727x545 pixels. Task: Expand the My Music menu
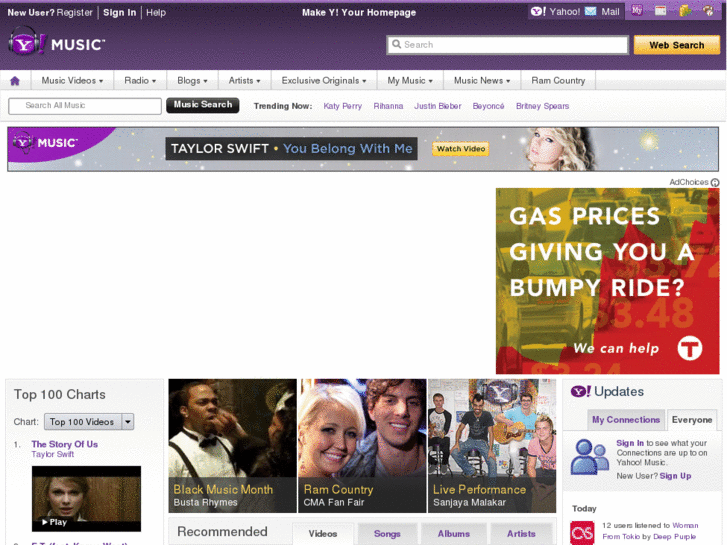[410, 81]
